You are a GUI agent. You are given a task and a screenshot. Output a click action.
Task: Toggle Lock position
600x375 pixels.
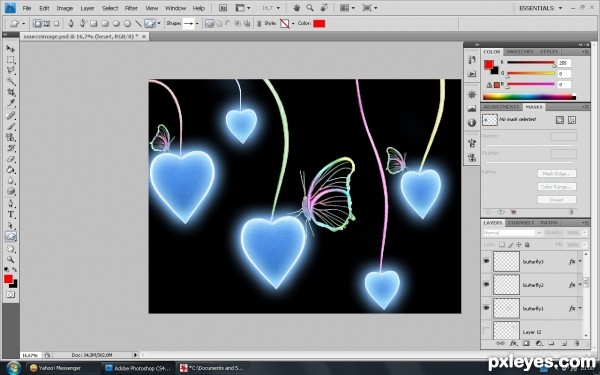(519, 245)
